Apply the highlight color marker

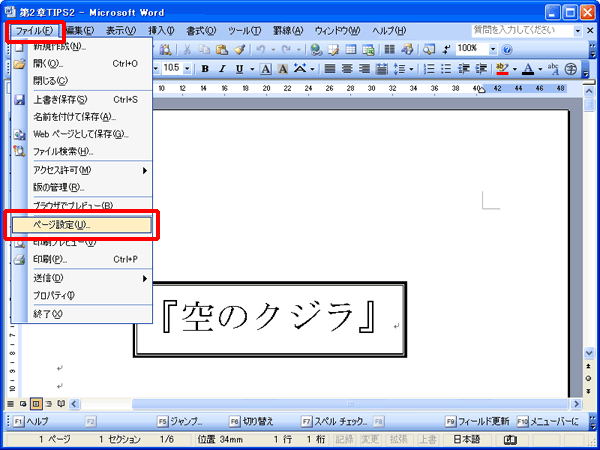click(x=502, y=69)
